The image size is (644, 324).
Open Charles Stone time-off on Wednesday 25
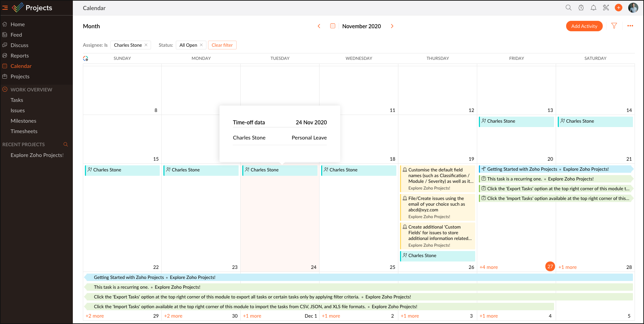(359, 170)
